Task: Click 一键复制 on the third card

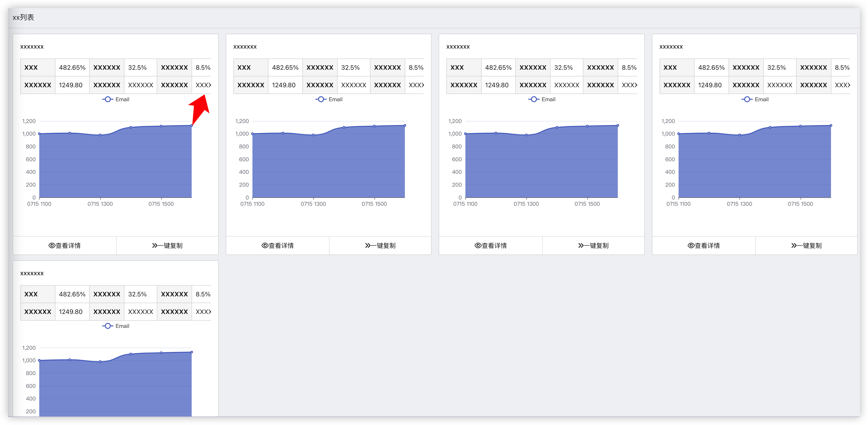Action: (593, 246)
